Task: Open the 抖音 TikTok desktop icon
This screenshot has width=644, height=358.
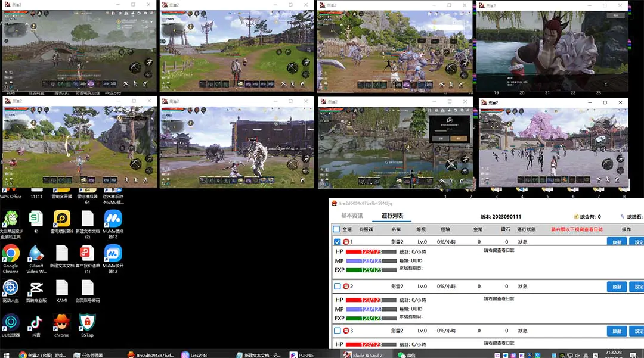Action: [36, 323]
